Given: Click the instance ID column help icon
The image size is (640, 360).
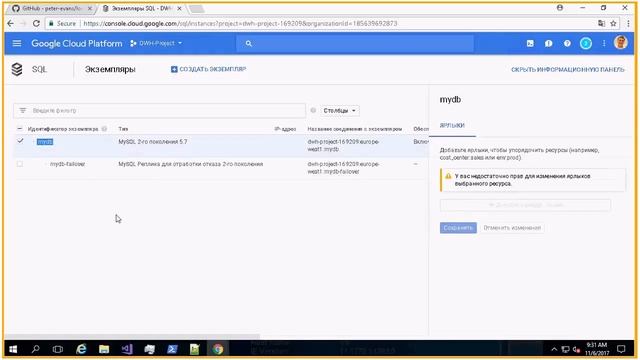Looking at the screenshot, I should tap(104, 129).
